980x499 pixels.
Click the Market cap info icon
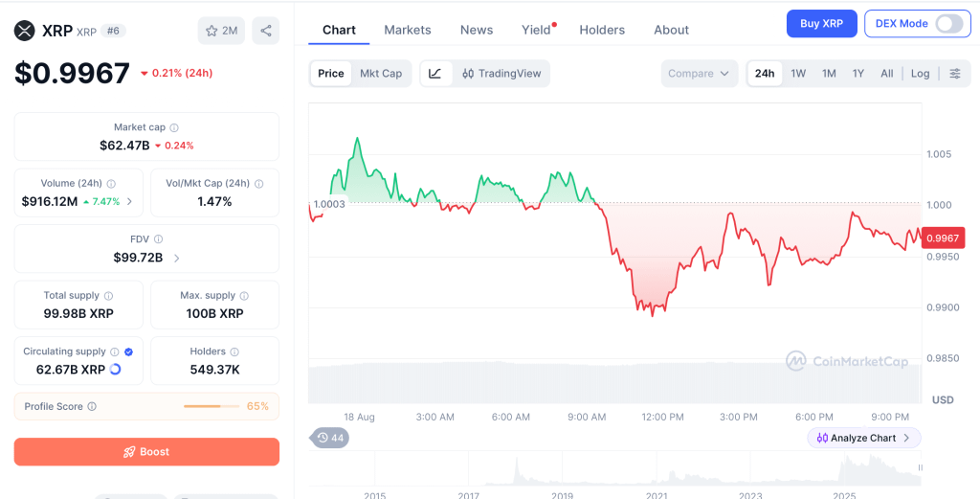point(174,127)
